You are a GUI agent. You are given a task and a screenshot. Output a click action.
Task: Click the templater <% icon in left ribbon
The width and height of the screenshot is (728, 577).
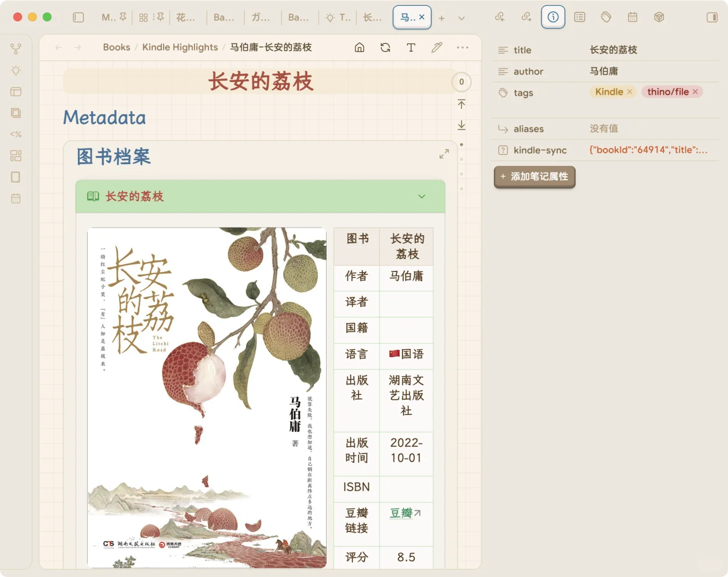tap(16, 134)
